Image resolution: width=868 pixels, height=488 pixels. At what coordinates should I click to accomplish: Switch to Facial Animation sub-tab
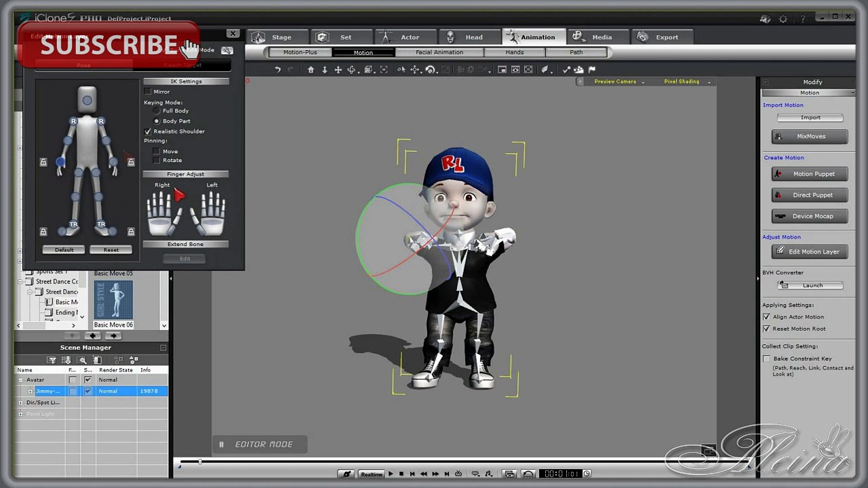tap(439, 52)
